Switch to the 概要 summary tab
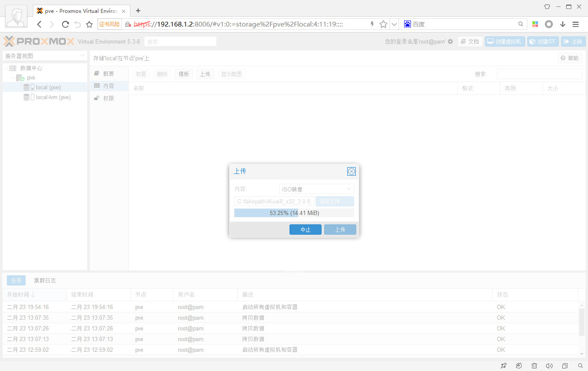The height and width of the screenshot is (371, 588). [x=109, y=74]
